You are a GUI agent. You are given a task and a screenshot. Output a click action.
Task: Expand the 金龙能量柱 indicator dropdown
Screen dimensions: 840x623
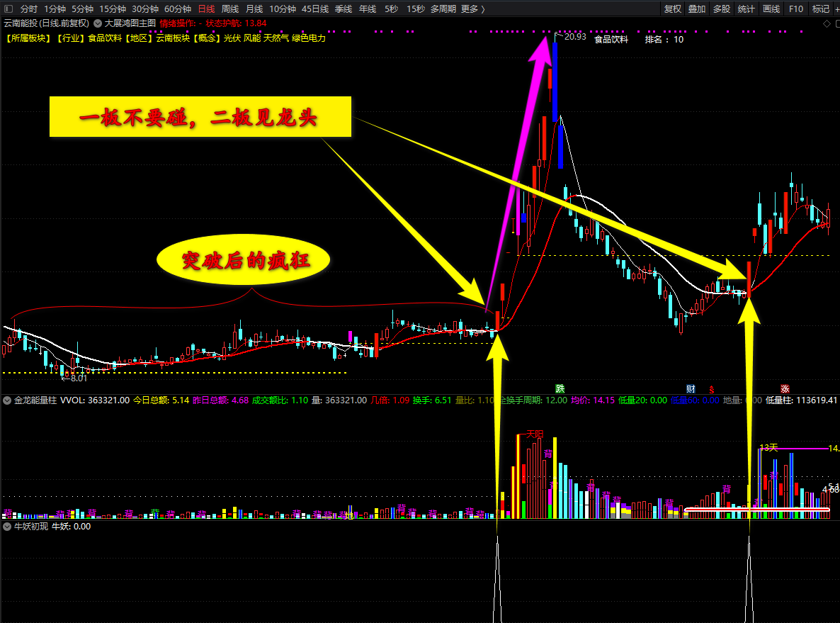[8, 400]
